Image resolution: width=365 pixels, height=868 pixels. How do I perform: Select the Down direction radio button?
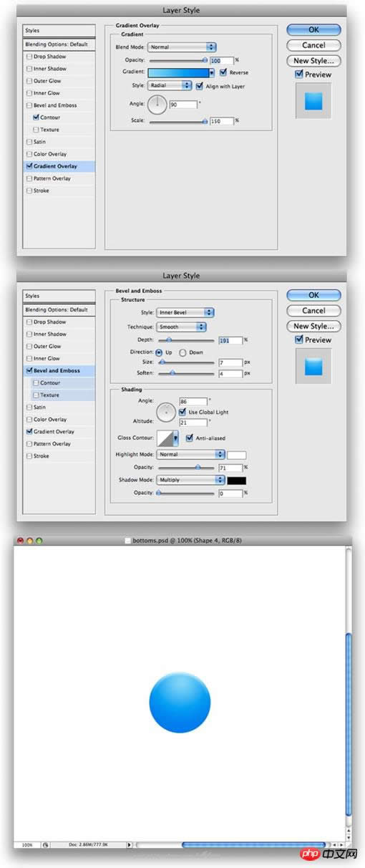tap(182, 352)
